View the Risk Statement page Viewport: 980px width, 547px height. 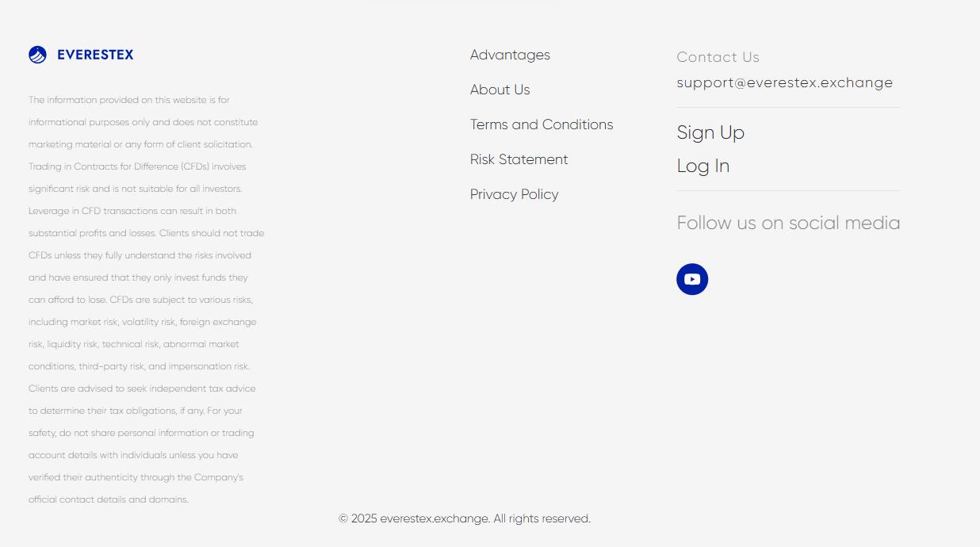point(519,159)
